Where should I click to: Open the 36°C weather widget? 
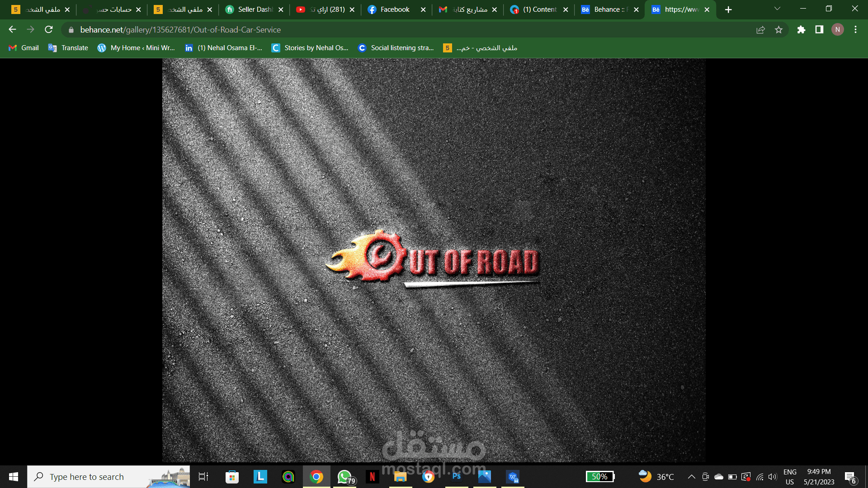(656, 477)
